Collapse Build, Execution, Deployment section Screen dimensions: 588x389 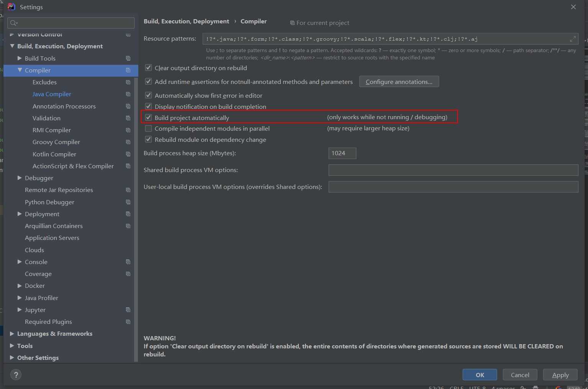coord(12,46)
